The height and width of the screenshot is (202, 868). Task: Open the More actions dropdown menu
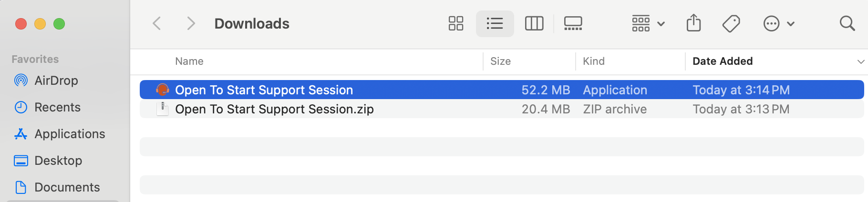click(778, 23)
